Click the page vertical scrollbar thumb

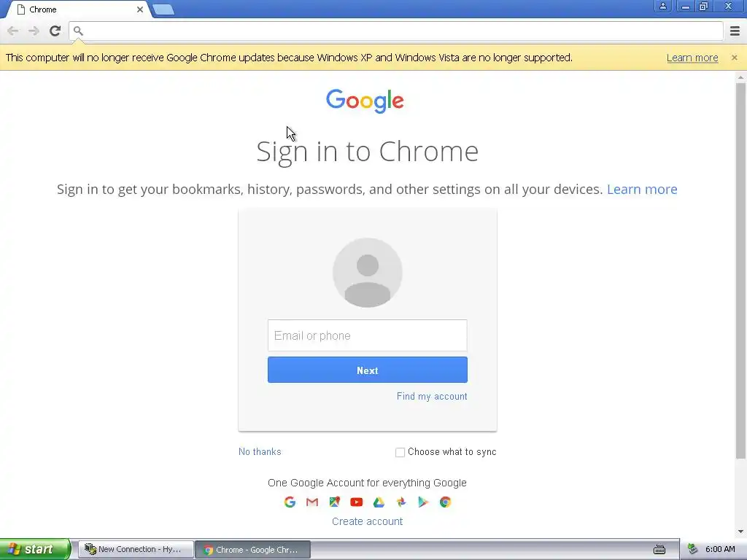coord(740,271)
